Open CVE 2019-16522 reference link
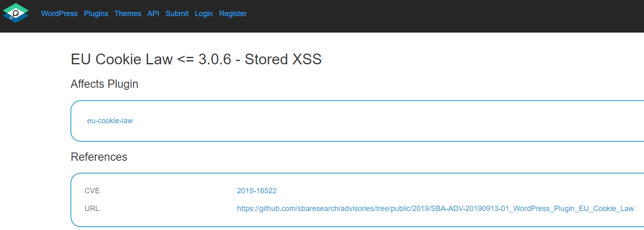Screen dimensions: 644x230 pyautogui.click(x=257, y=191)
